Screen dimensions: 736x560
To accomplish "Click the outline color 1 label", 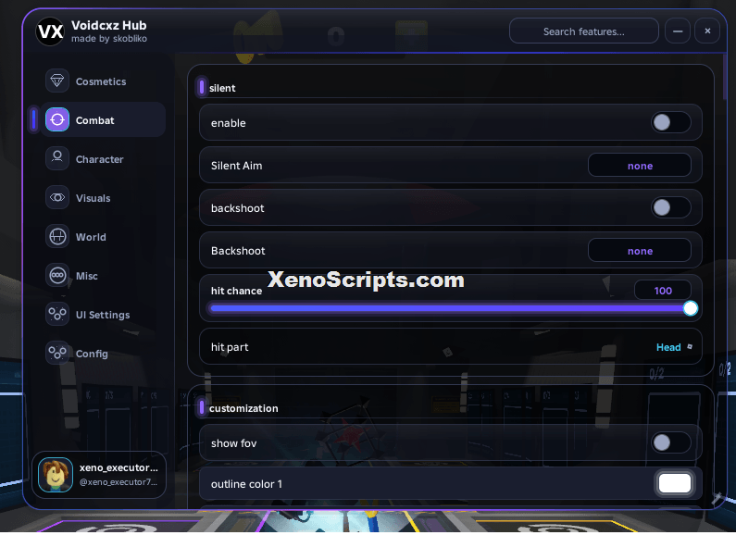I will [246, 484].
